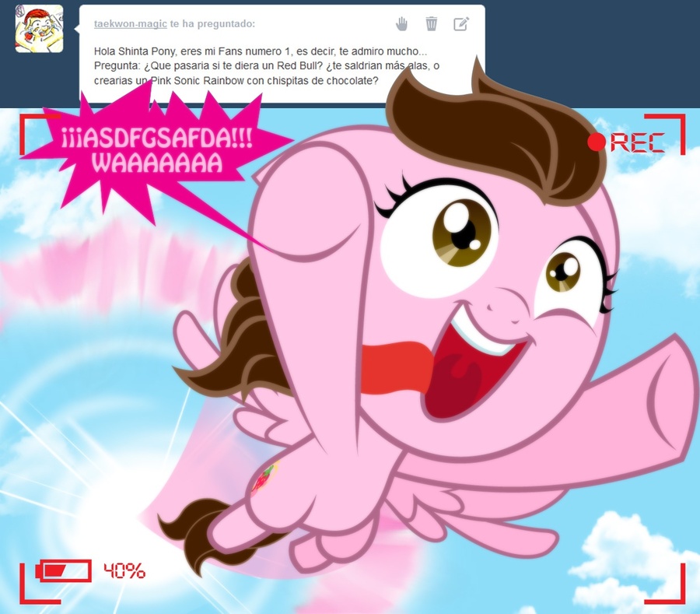Image resolution: width=700 pixels, height=614 pixels.
Task: Click the question text starting 'Hola Shinta Pony'
Action: (267, 65)
